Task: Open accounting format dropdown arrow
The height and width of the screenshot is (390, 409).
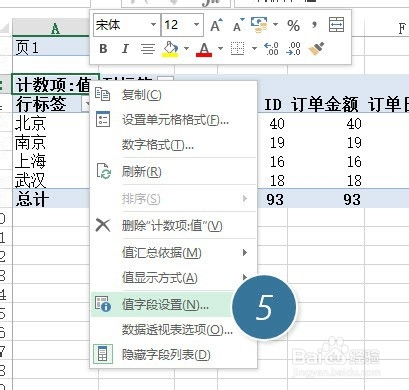Action: (x=275, y=24)
